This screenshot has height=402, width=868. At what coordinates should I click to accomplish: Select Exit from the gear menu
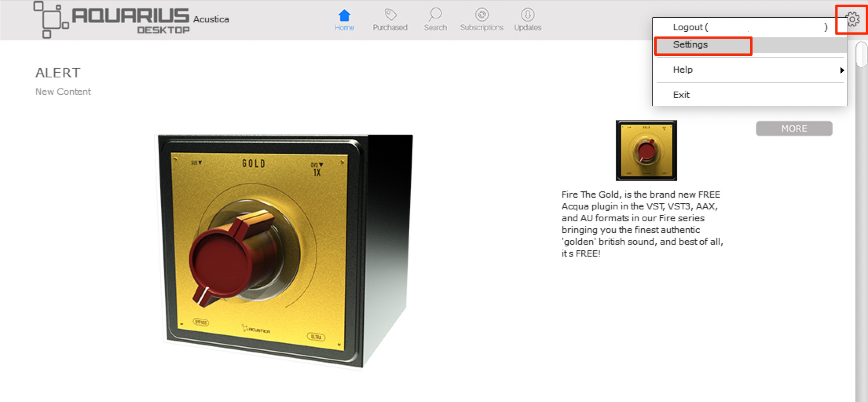coord(750,95)
